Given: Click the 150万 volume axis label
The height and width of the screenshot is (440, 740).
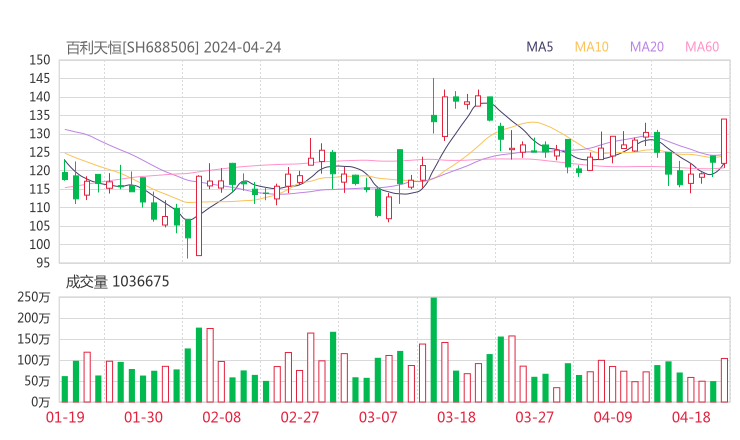Looking at the screenshot, I should tap(34, 339).
